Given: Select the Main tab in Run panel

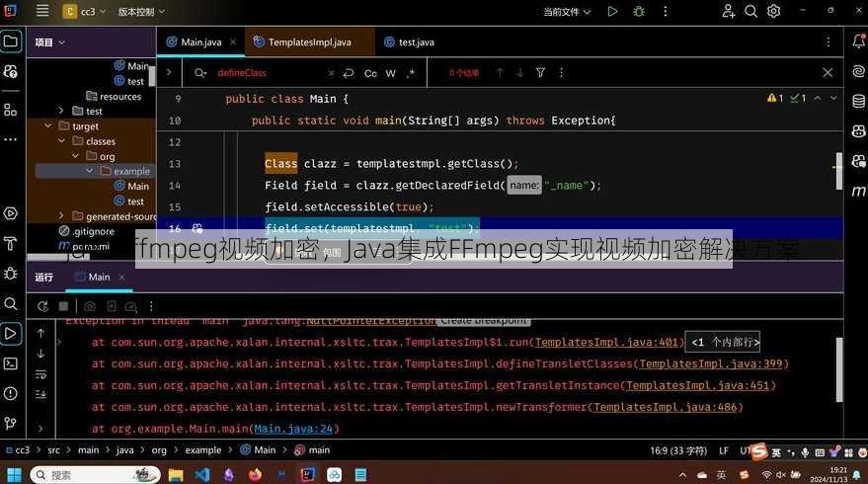Looking at the screenshot, I should click(99, 277).
